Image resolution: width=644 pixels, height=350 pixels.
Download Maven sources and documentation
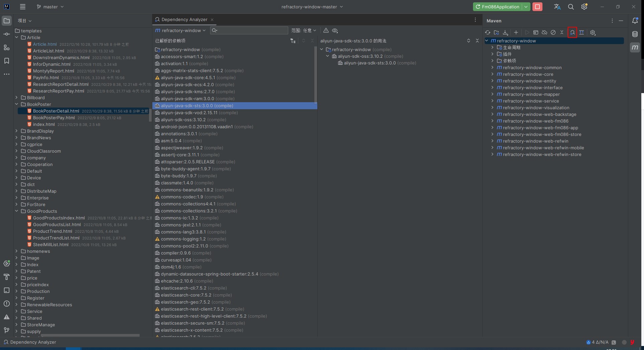pos(505,32)
